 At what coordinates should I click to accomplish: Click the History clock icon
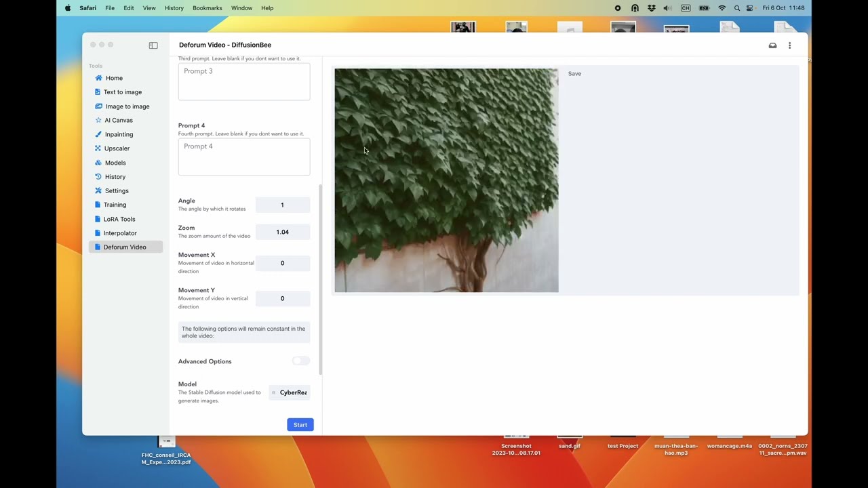click(98, 177)
